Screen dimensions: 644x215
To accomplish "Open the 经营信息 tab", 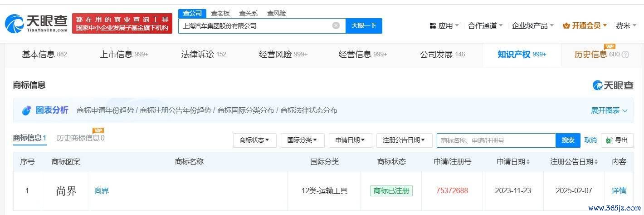I will (363, 55).
